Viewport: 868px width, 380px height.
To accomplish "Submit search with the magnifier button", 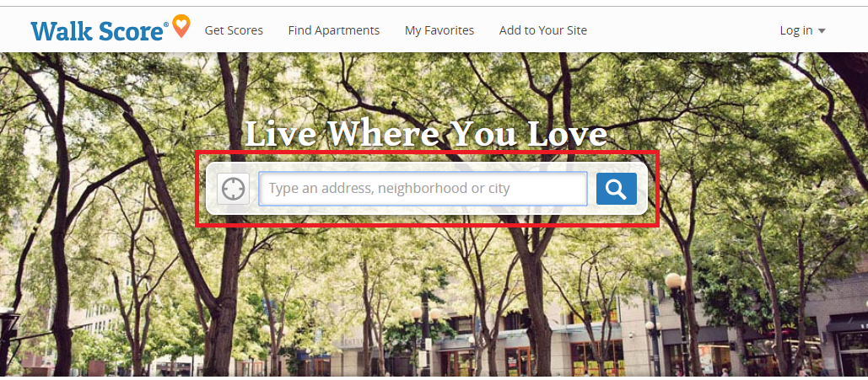I will coord(616,189).
